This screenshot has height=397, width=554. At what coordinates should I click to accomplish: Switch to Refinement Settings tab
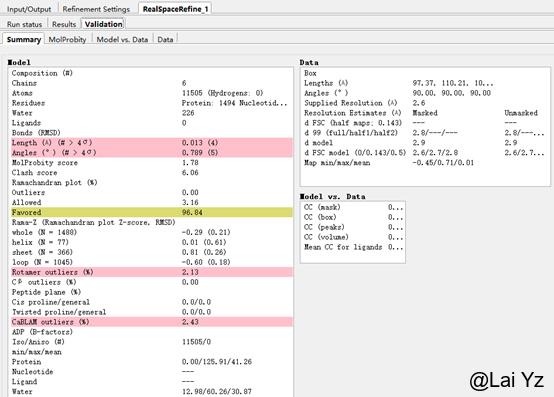(x=96, y=9)
